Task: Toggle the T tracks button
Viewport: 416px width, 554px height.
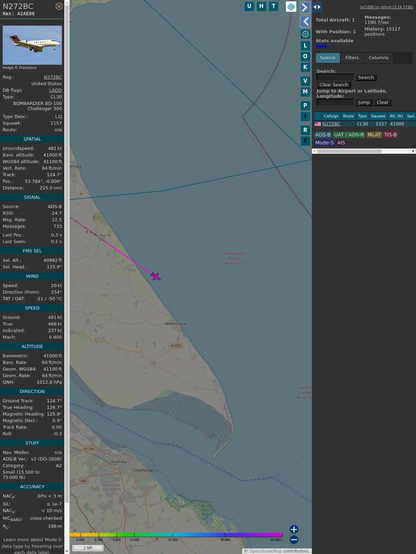Action: pos(273,6)
